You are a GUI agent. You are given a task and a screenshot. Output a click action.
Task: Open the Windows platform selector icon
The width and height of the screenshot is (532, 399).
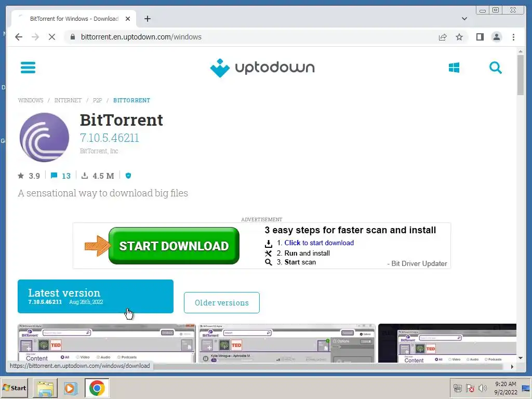tap(454, 68)
